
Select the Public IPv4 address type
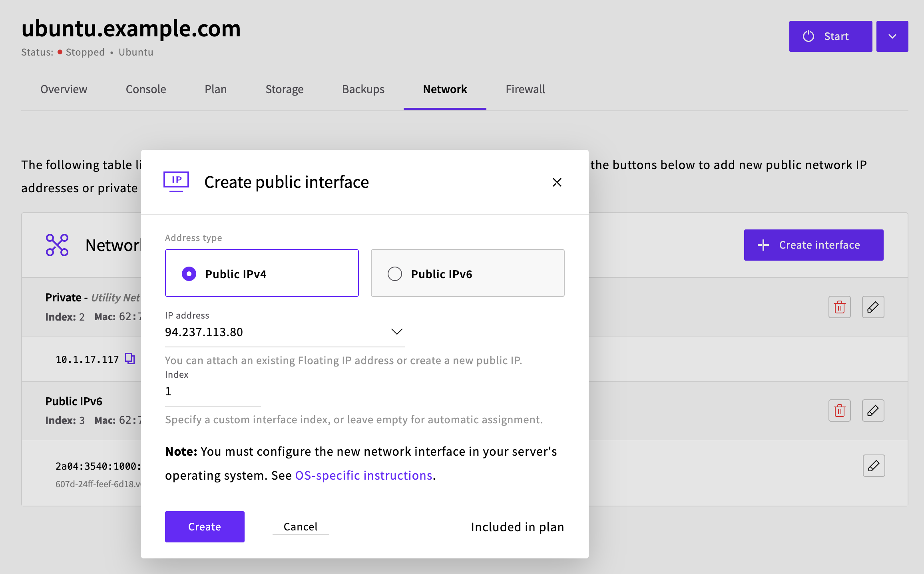pyautogui.click(x=262, y=273)
